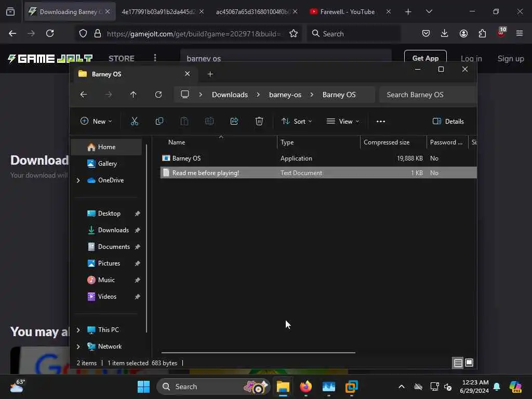
Task: Click chevron after Downloads in address bar
Action: [258, 95]
